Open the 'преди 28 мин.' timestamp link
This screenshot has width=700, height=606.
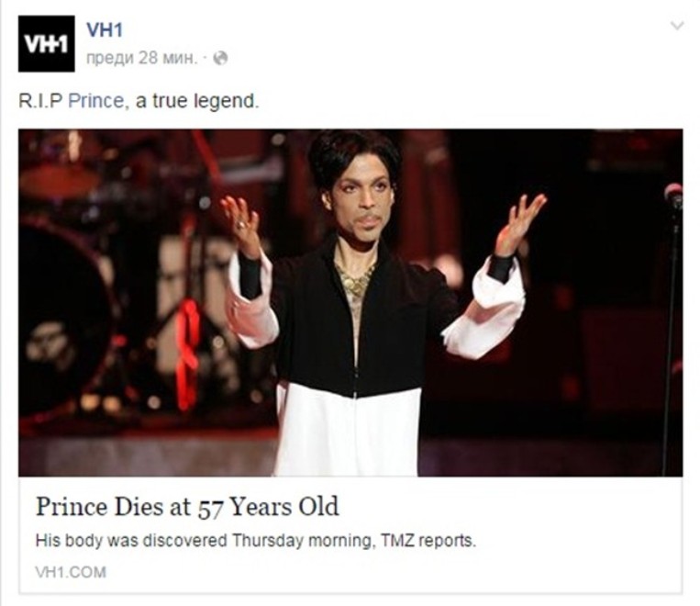141,58
